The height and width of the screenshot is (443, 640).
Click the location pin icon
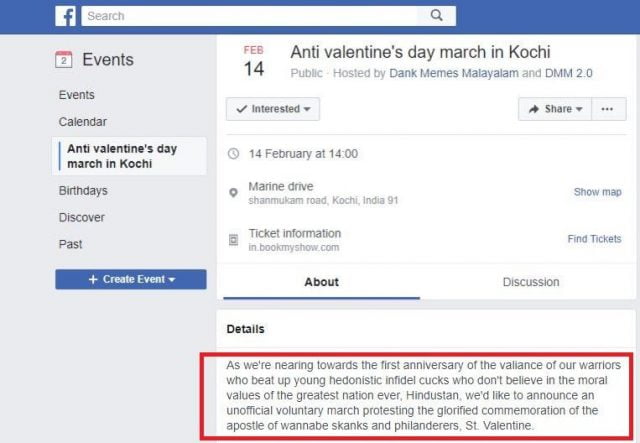234,192
